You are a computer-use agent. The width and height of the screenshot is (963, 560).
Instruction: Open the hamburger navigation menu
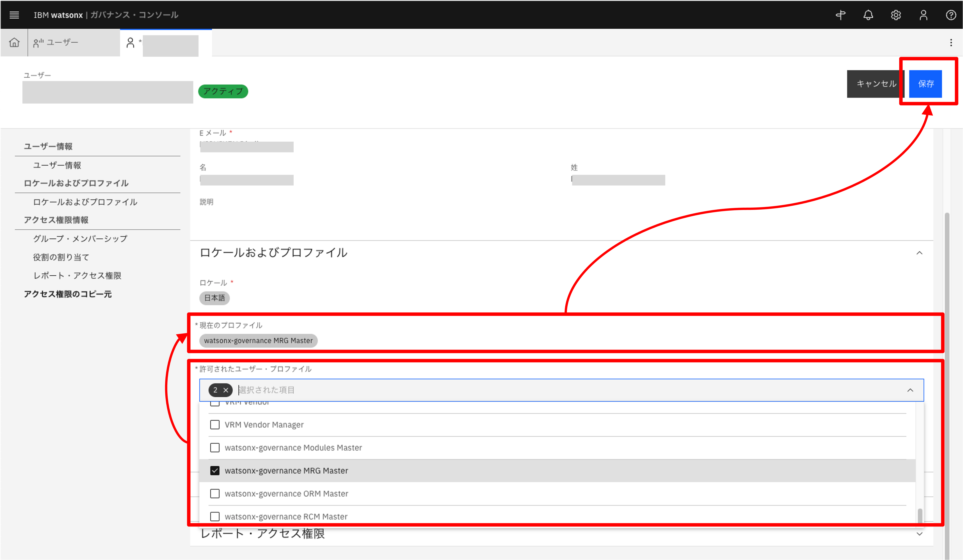14,15
